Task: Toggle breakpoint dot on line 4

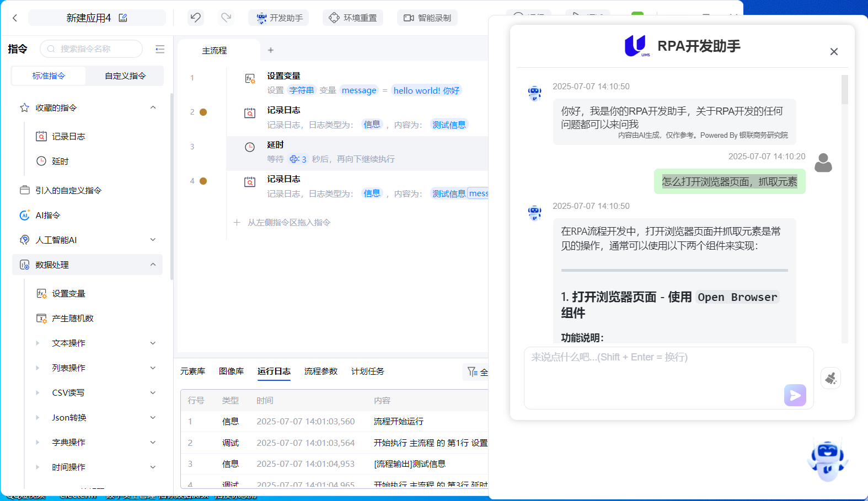Action: coord(203,181)
